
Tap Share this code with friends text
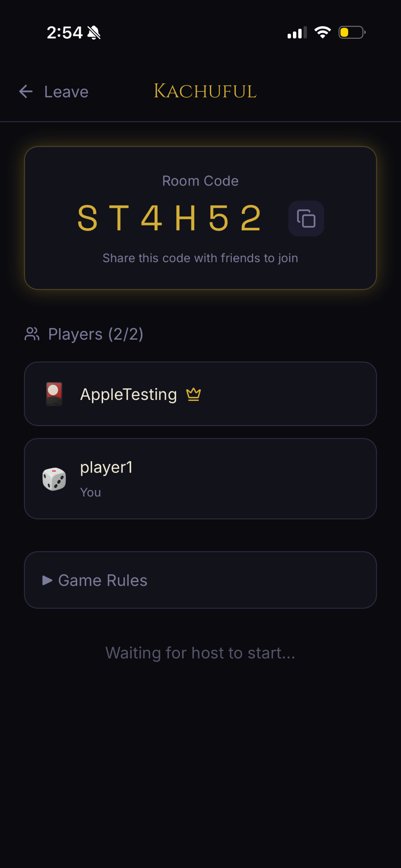(200, 258)
